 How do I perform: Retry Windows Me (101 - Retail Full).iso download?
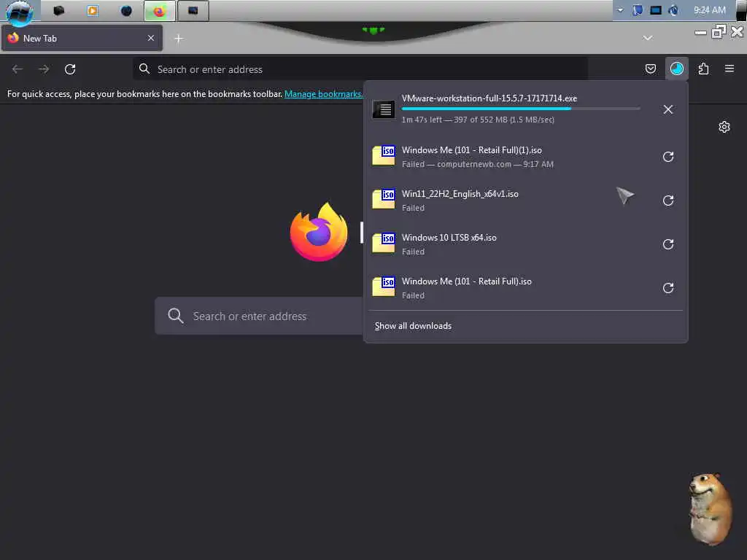tap(668, 288)
